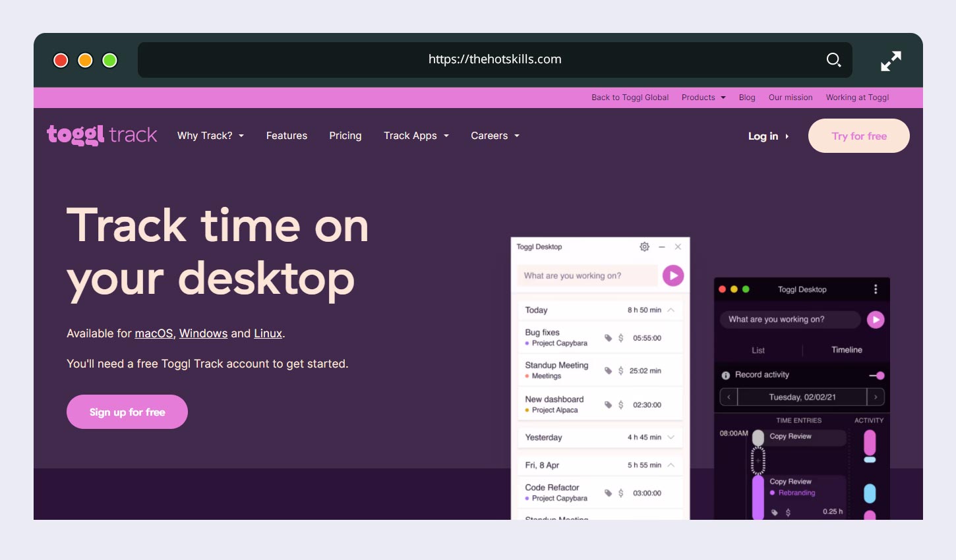The image size is (956, 560).
Task: Click the tag icon on New dashboard entry
Action: [609, 405]
